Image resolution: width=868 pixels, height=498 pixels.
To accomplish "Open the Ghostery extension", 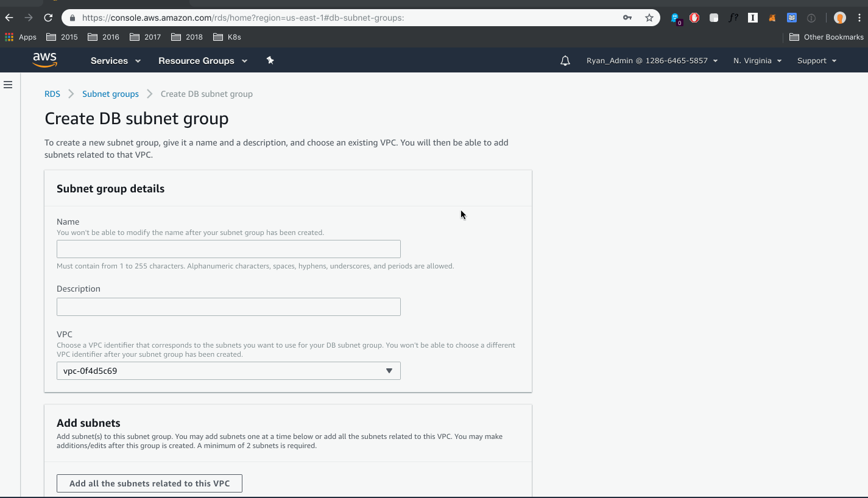I will click(676, 18).
